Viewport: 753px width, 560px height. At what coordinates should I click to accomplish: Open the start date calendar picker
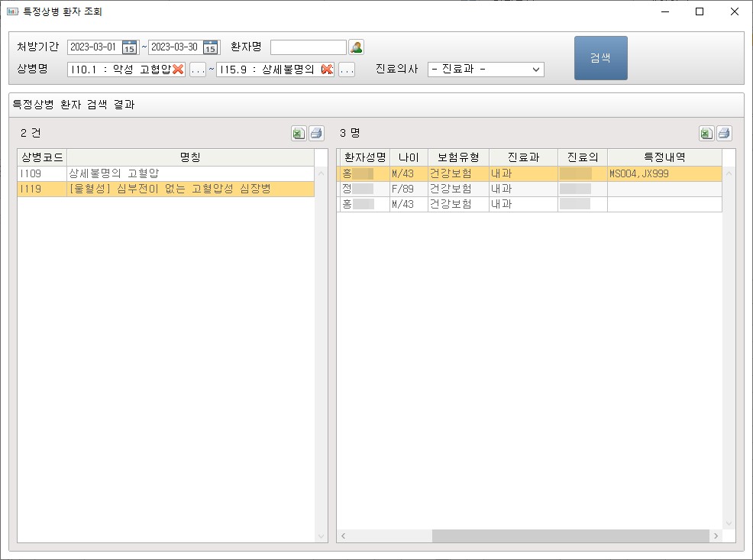[130, 47]
